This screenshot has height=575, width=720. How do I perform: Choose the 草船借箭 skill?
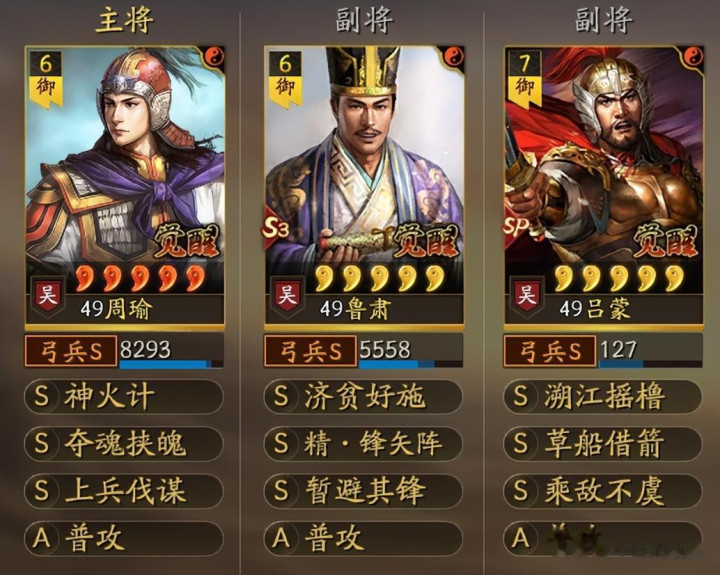click(602, 444)
